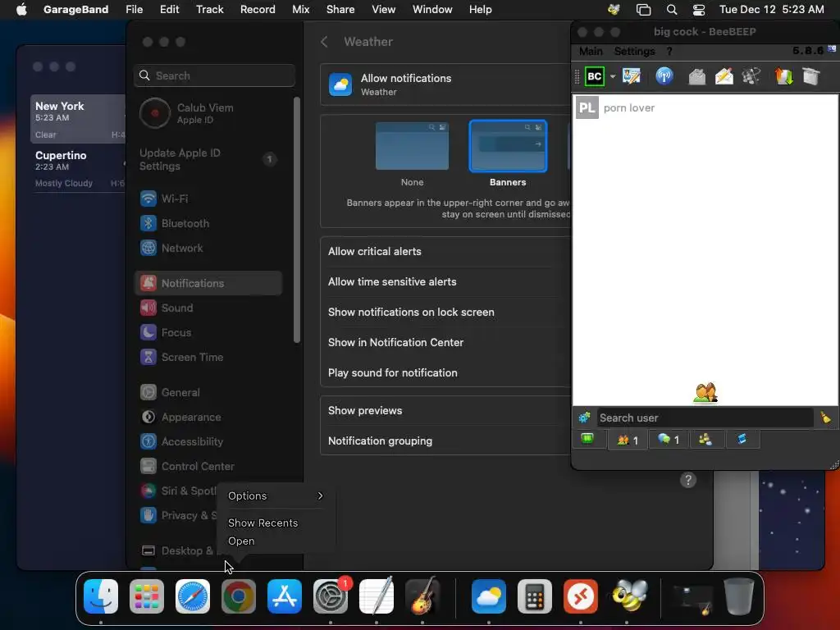Image resolution: width=840 pixels, height=630 pixels.
Task: Open Accessibility settings in sidebar
Action: tap(209, 442)
